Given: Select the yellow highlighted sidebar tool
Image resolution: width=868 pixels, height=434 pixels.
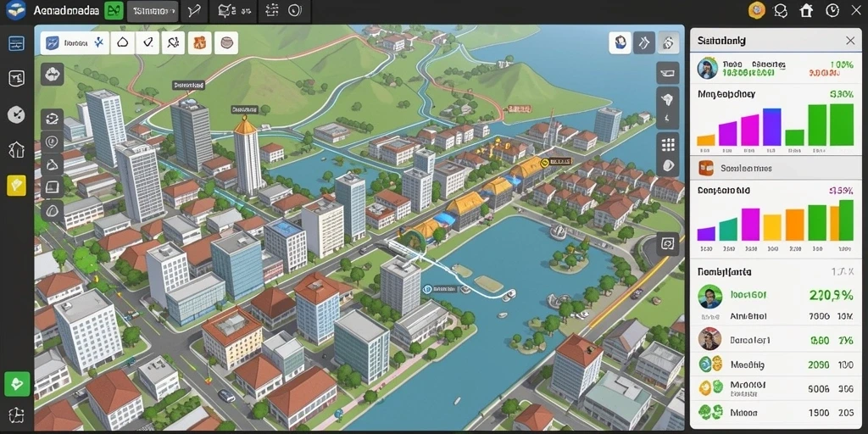Looking at the screenshot, I should coord(16,186).
